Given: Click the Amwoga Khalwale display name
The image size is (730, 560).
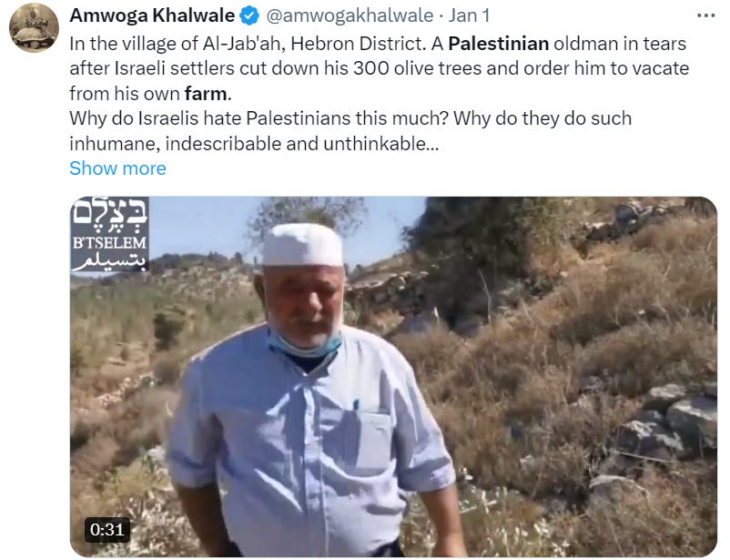Looking at the screenshot, I should (x=152, y=15).
